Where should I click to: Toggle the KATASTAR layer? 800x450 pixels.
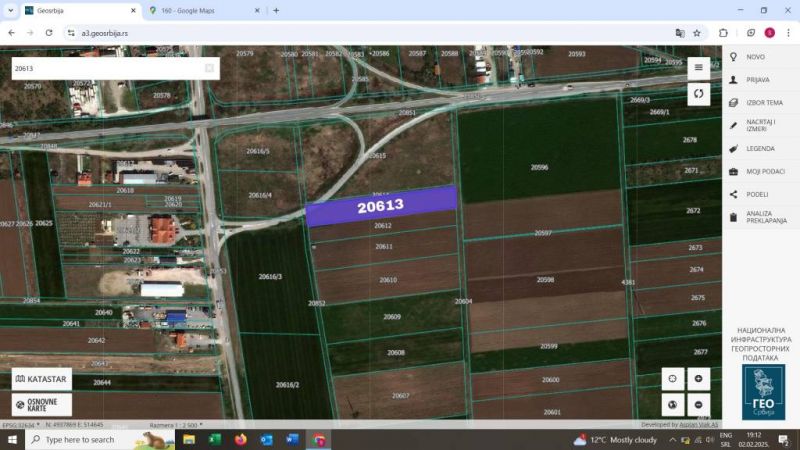point(41,380)
